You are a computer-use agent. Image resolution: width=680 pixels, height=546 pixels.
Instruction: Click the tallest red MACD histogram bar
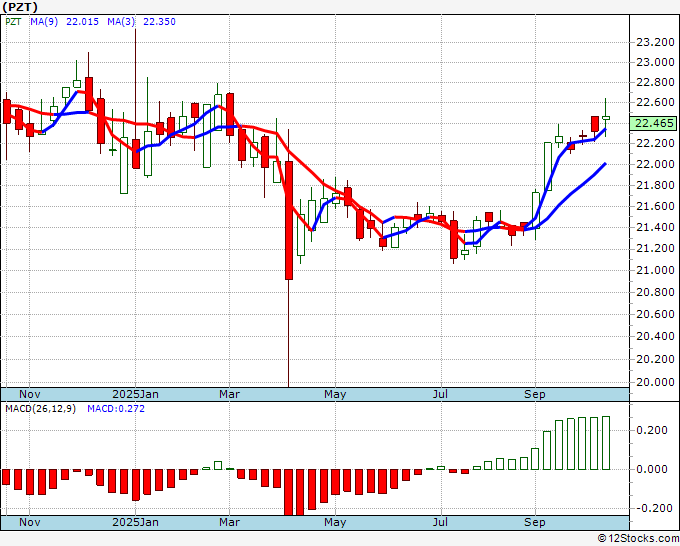[x=288, y=491]
